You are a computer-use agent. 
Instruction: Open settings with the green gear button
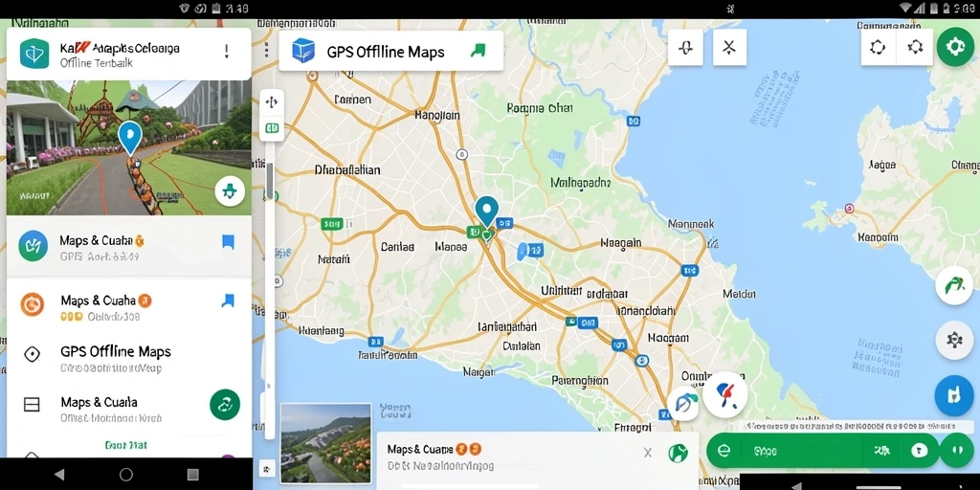[955, 47]
